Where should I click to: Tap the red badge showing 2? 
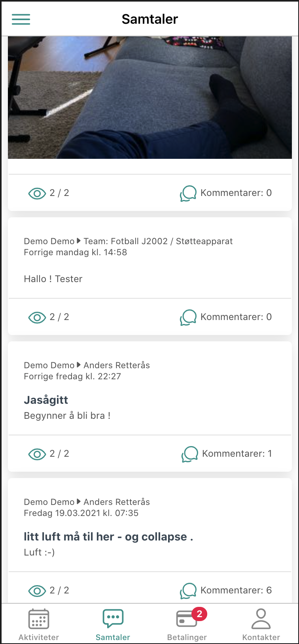[x=199, y=614]
